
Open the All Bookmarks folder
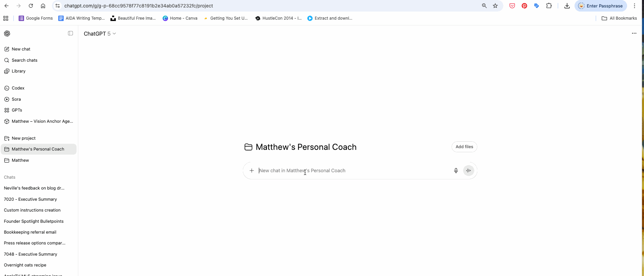(x=619, y=18)
